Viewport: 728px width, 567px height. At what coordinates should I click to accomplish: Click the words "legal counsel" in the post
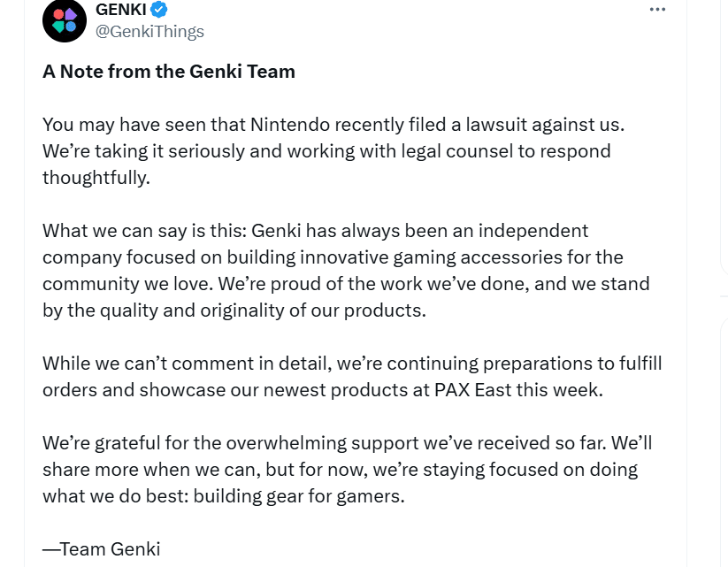449,151
